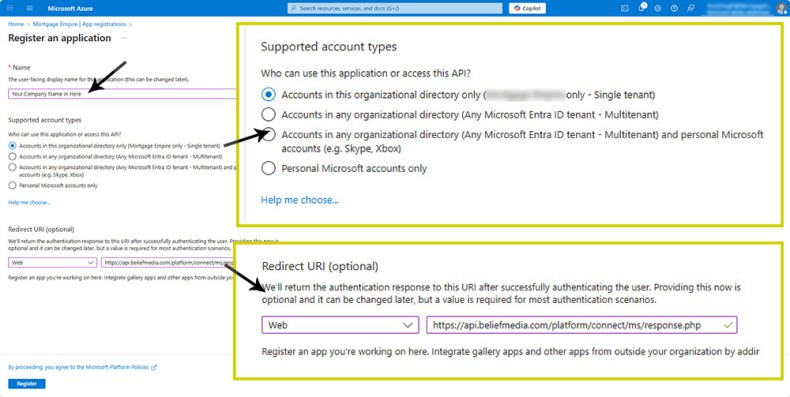Open the Microsoft Platform Policies link
This screenshot has width=790, height=397.
(121, 367)
